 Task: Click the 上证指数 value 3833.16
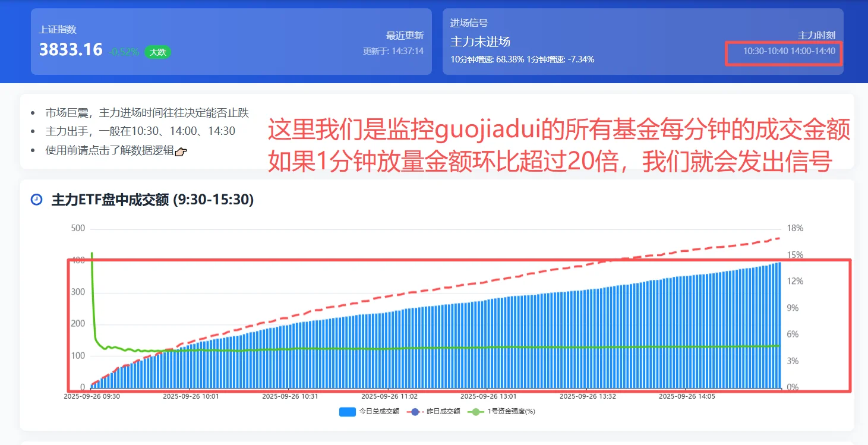pyautogui.click(x=70, y=49)
